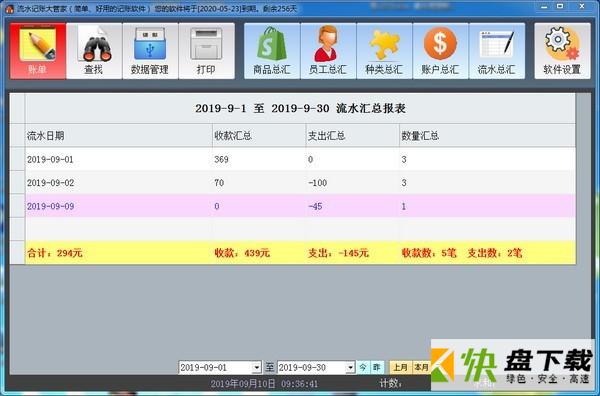This screenshot has height=396, width=600.
Task: Select the 收款汇总 column header
Action: 259,135
